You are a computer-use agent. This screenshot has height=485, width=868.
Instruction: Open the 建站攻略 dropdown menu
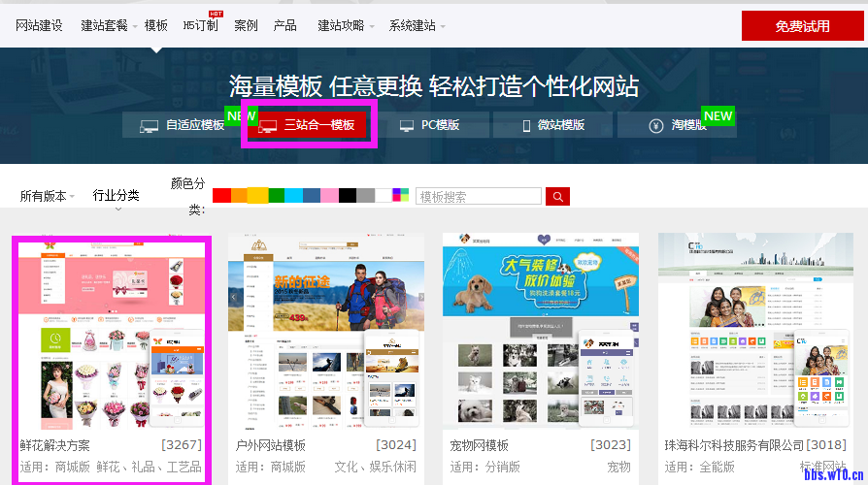[x=346, y=26]
